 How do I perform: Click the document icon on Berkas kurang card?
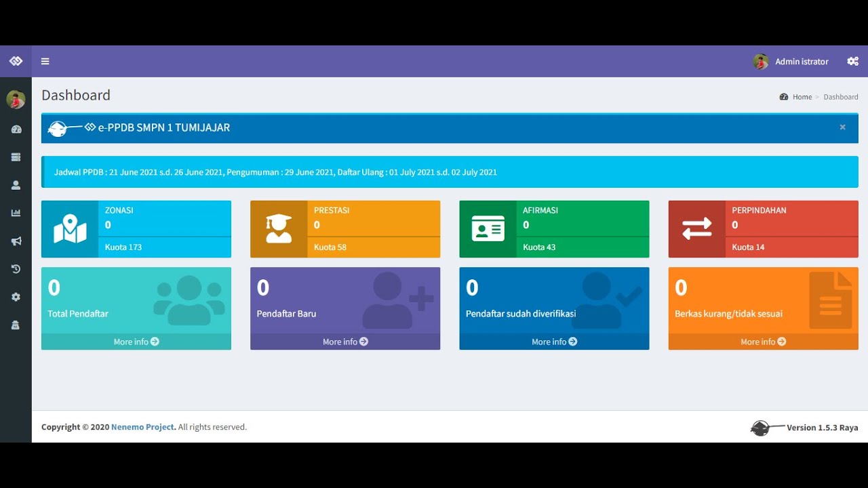pyautogui.click(x=831, y=300)
